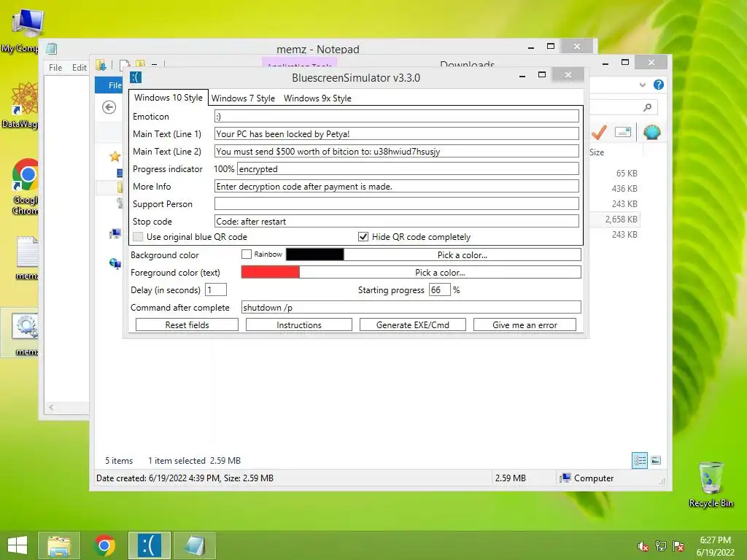
Task: Click the Explorer search magnifier icon
Action: 647,108
